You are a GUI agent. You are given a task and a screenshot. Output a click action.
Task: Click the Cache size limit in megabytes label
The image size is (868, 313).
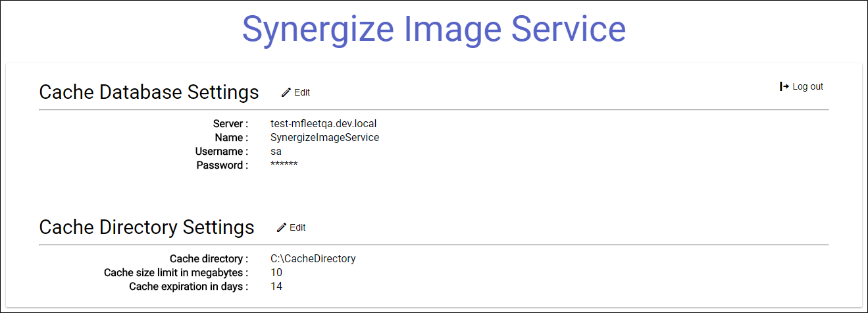pos(176,272)
